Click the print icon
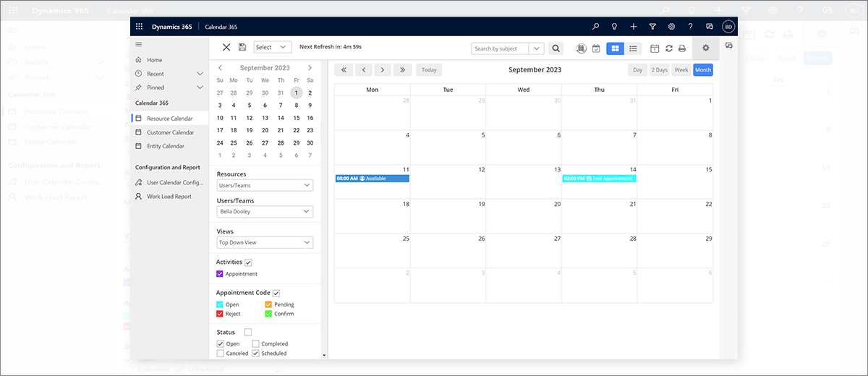 [x=682, y=48]
